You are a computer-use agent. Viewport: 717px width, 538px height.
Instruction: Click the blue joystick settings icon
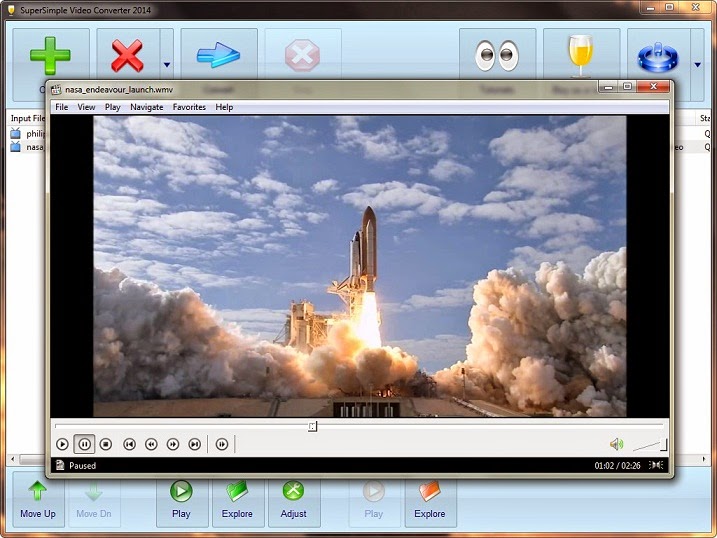[658, 57]
